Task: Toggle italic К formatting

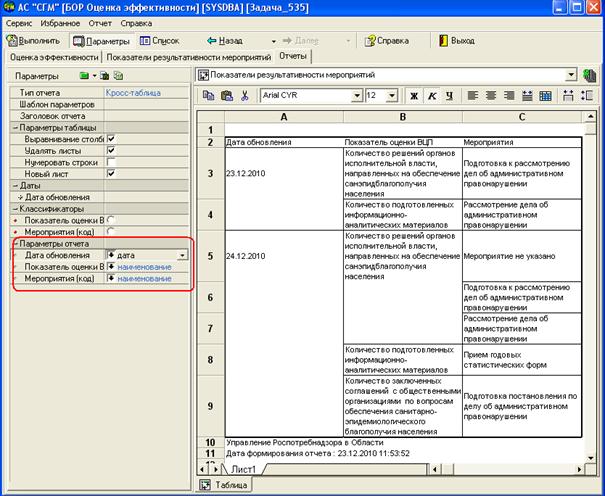Action: pos(432,96)
